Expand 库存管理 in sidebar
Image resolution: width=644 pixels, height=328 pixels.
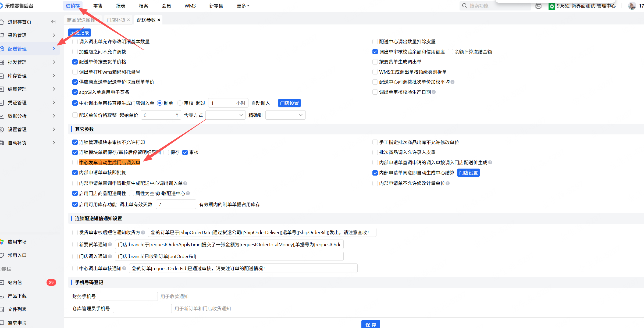[x=17, y=76]
